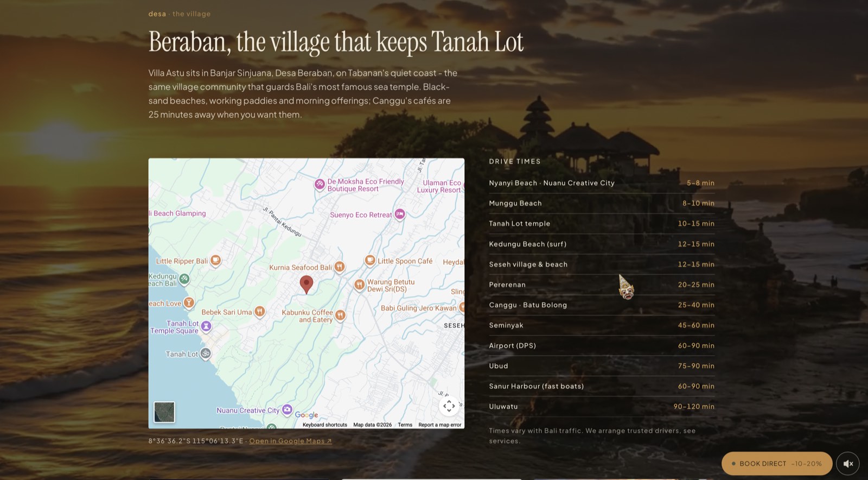868x480 pixels.
Task: Switch map to satellite imagery thumbnail
Action: click(164, 412)
